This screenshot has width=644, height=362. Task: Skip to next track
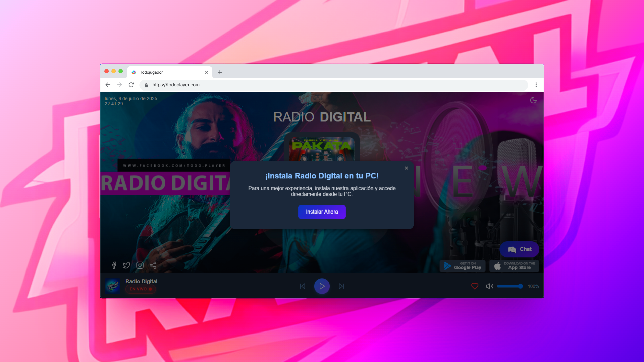coord(341,286)
